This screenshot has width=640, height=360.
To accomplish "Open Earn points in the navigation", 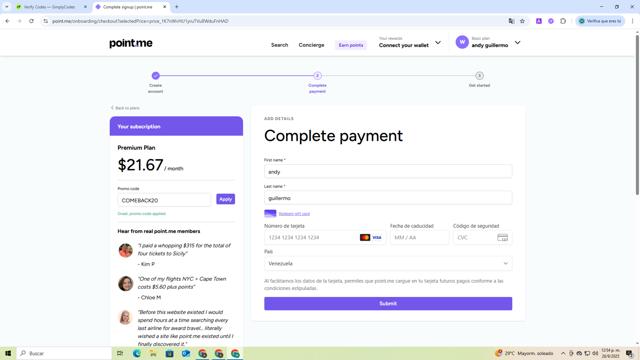I will click(351, 45).
